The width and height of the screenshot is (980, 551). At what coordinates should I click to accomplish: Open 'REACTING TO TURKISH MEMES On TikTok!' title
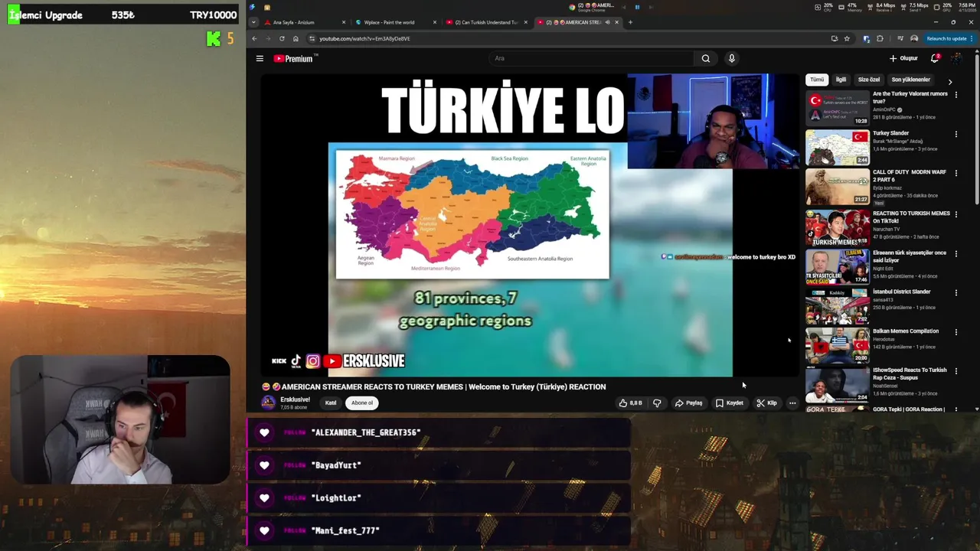point(911,217)
